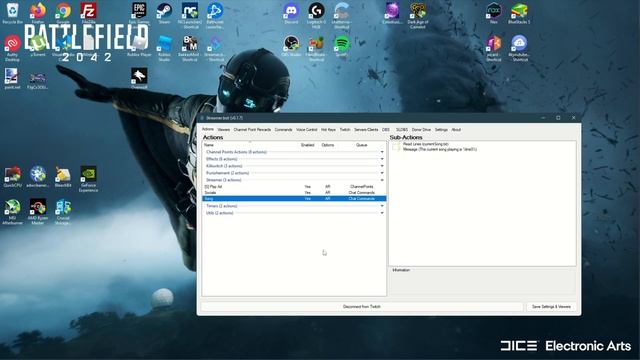Open the Settings tab
Screen dimensions: 640x360
pyautogui.click(x=441, y=129)
